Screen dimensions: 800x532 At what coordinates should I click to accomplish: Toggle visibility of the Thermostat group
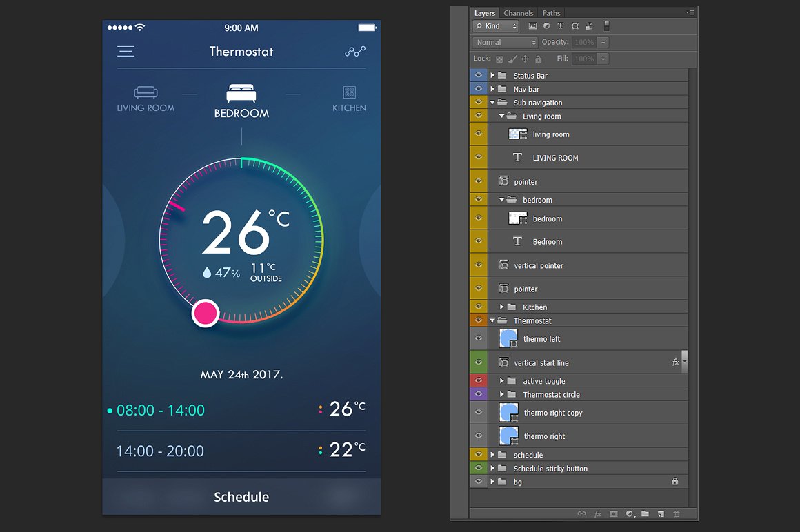[478, 320]
